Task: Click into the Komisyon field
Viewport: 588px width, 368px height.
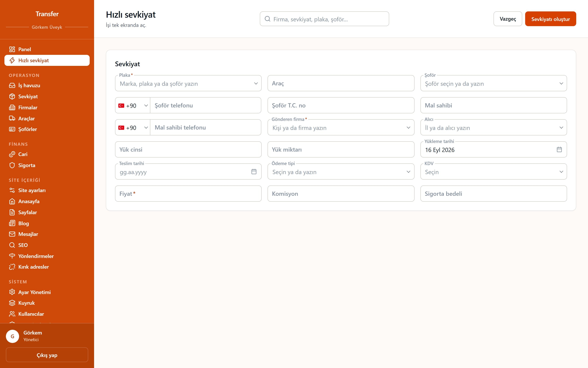Action: 341,194
